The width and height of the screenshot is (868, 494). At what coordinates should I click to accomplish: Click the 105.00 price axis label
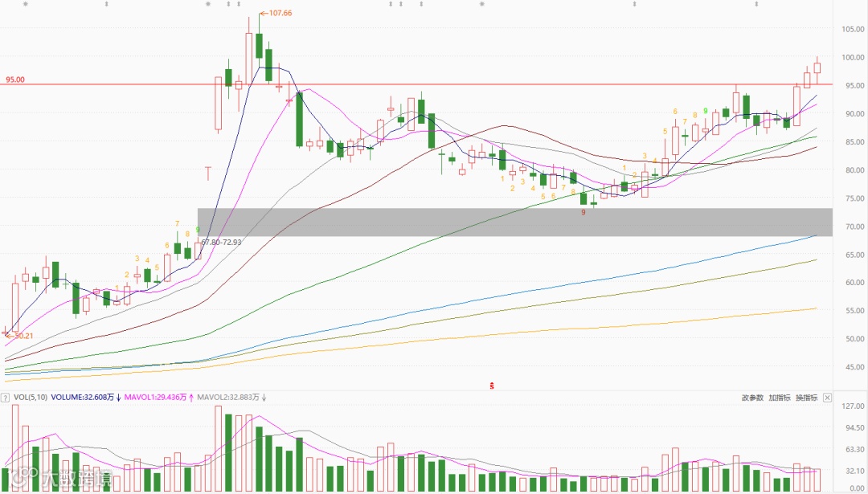pos(851,29)
